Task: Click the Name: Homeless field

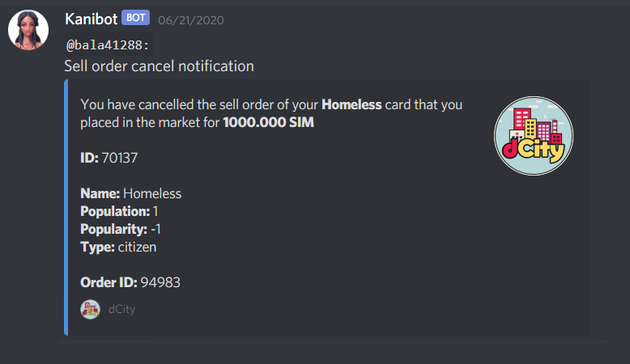Action: point(131,193)
